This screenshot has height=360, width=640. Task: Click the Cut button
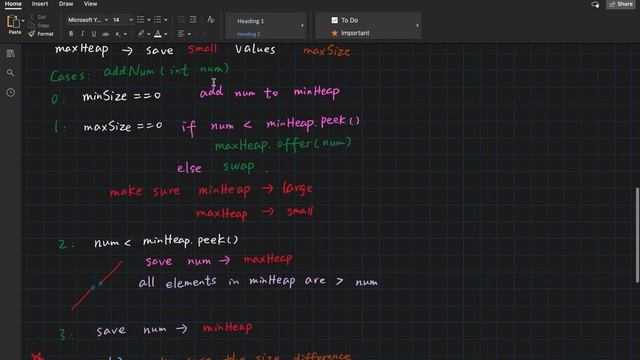click(38, 17)
